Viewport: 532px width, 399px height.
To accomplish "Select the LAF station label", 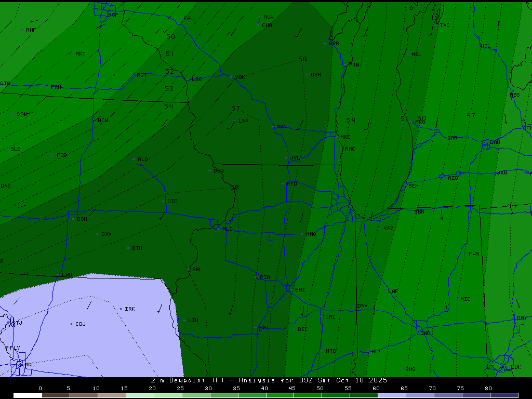I will coord(393,291).
